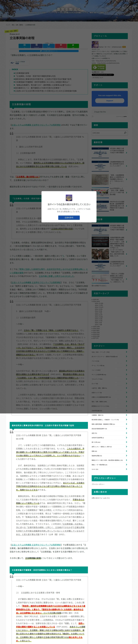Share the article on Hatena Bookmark
The image size is (138, 644).
coord(25,46)
